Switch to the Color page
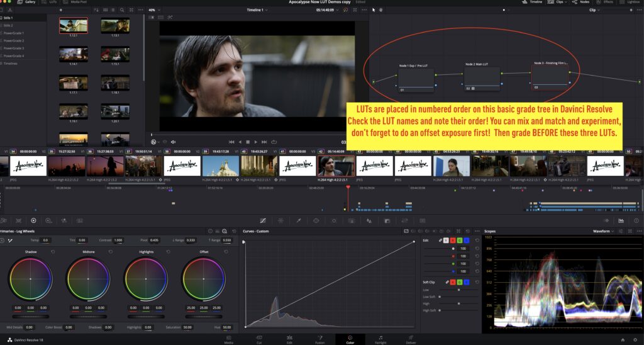Image resolution: width=644 pixels, height=345 pixels. [350, 339]
